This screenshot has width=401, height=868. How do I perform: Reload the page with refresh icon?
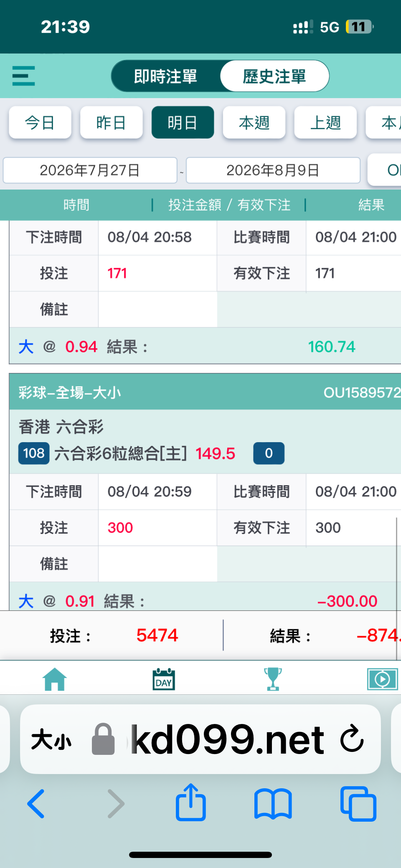pos(352,739)
